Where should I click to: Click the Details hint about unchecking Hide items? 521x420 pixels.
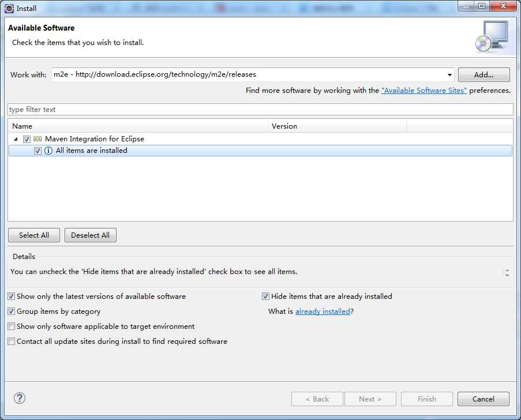154,272
